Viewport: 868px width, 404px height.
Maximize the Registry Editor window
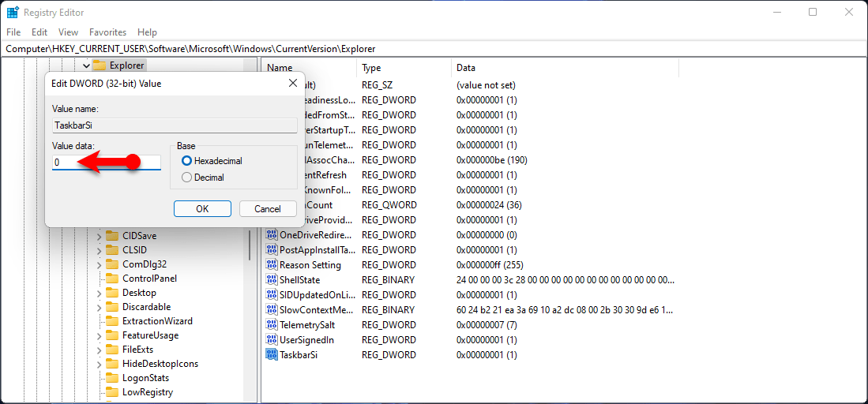(813, 12)
